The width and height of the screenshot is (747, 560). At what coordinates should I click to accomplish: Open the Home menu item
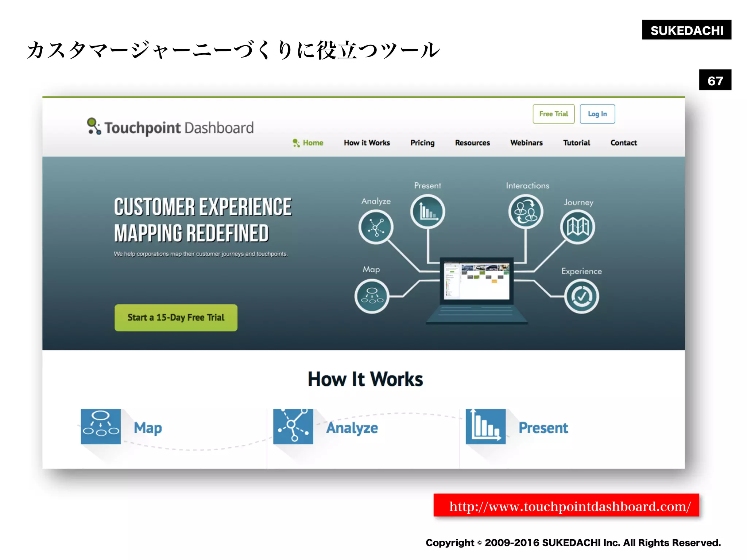[x=313, y=143]
